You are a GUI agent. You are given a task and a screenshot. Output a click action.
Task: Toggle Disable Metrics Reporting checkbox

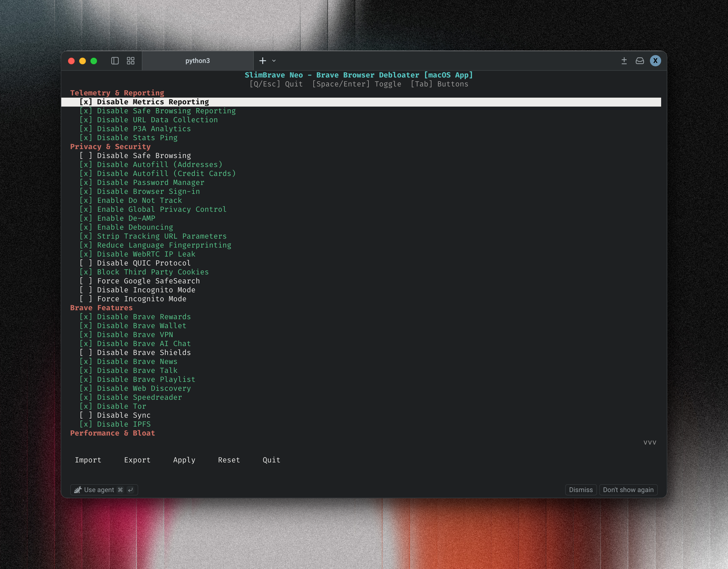86,102
